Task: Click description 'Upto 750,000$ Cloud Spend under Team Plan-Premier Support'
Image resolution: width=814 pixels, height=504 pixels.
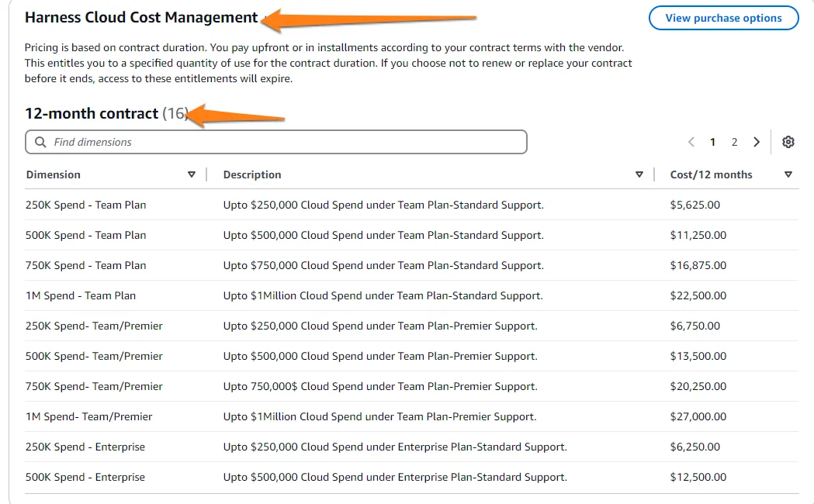Action: pos(380,386)
